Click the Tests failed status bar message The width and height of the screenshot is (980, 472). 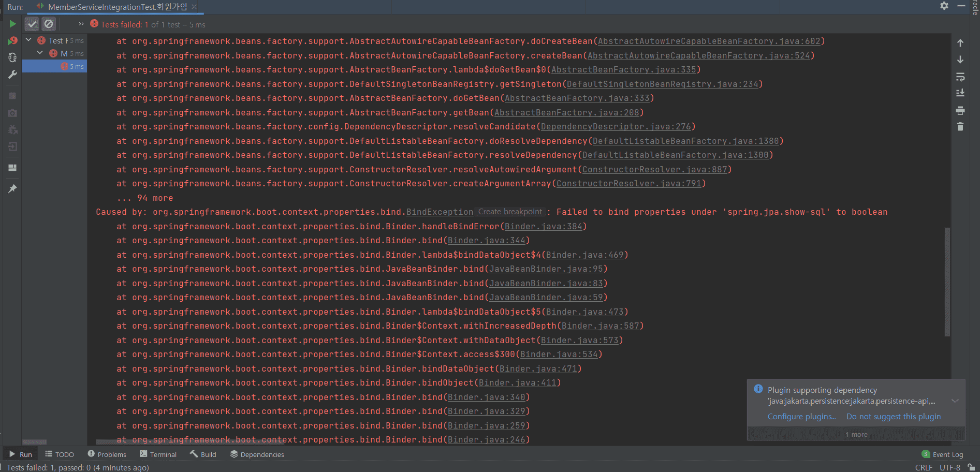78,467
